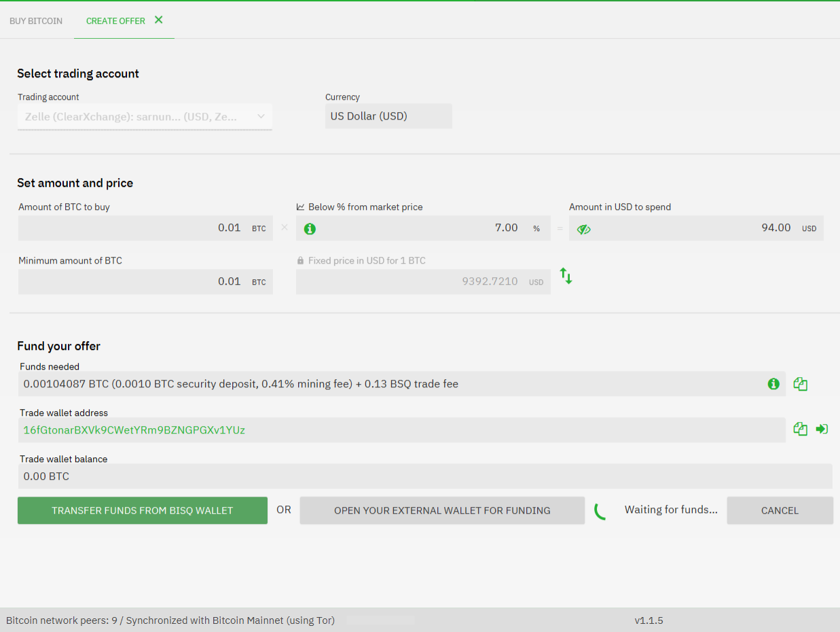Click the trade wallet address 16fGtonar...

(x=134, y=430)
